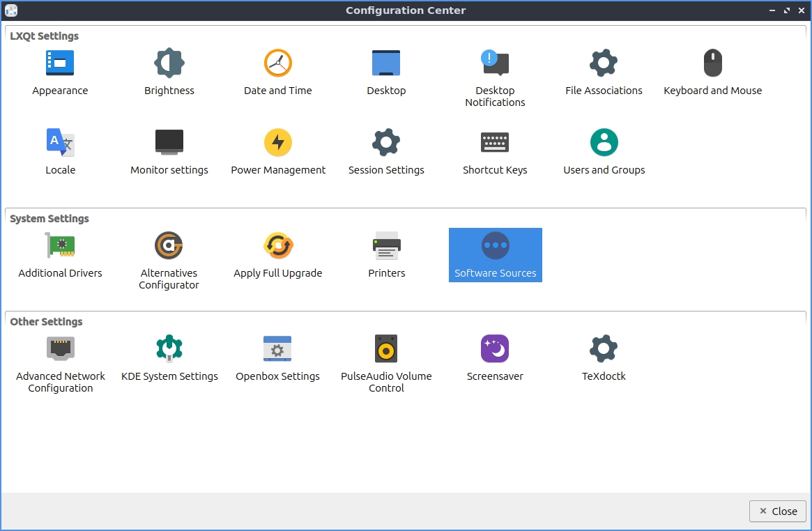Select the highlighted Software Sources item
This screenshot has height=531, width=812.
pyautogui.click(x=495, y=255)
